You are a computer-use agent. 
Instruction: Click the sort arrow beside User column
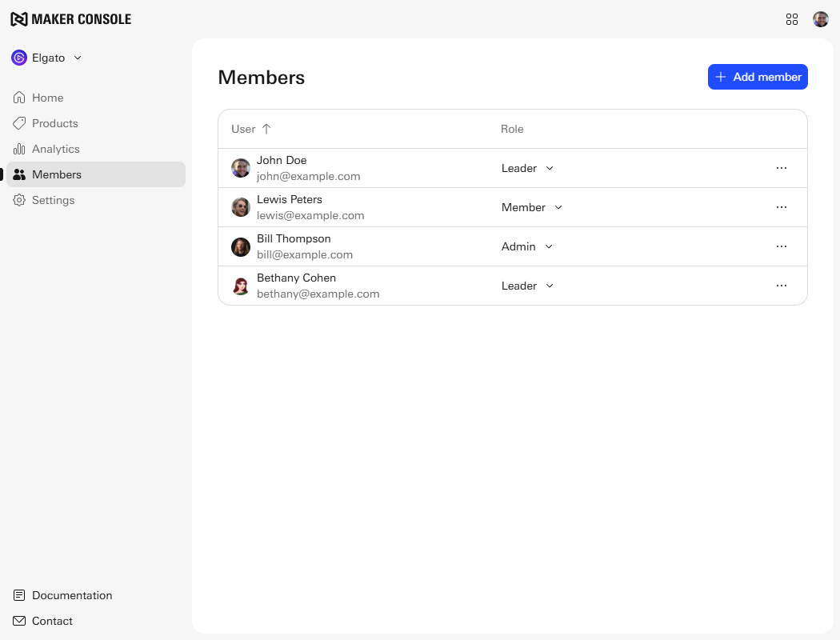tap(266, 129)
